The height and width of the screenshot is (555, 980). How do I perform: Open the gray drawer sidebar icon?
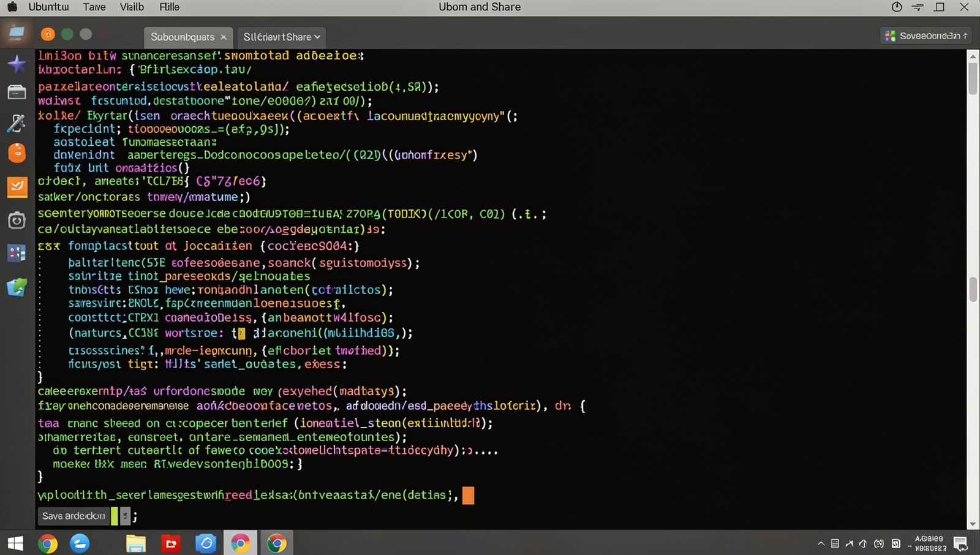[x=17, y=92]
